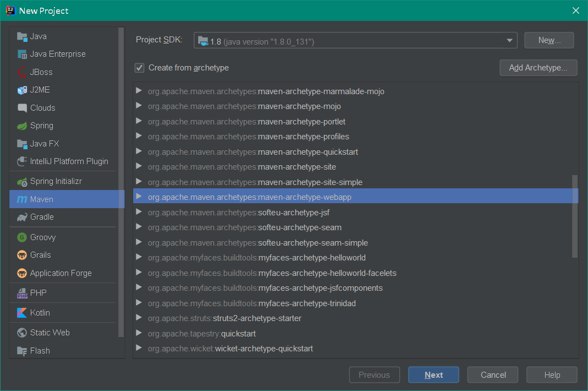Image resolution: width=588 pixels, height=391 pixels.
Task: Expand the struts2-archetype-starter node
Action: (x=139, y=317)
